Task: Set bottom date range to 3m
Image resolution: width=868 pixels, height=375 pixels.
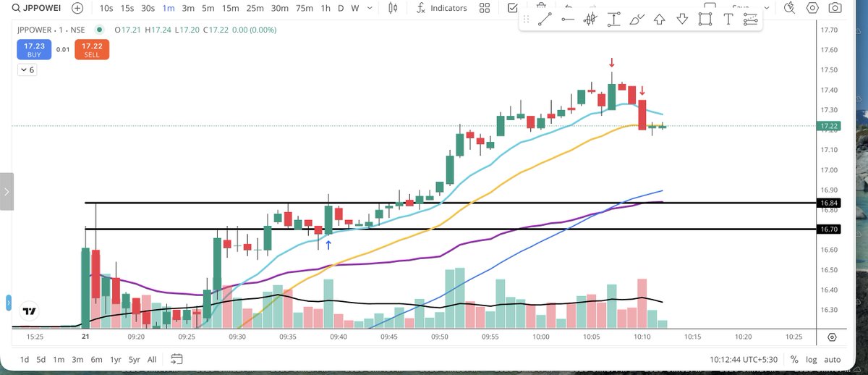Action: pos(77,359)
